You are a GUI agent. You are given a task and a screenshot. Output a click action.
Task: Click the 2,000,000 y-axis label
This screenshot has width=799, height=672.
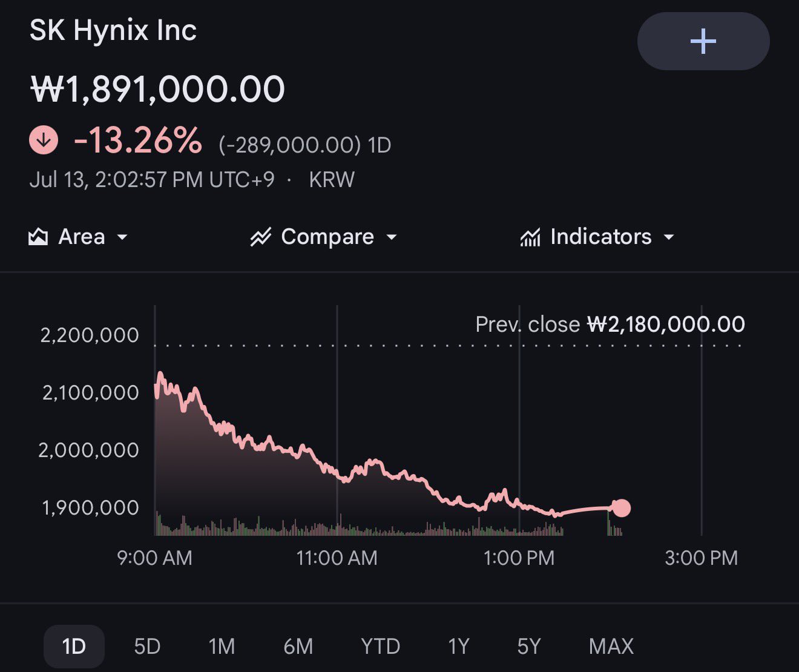click(89, 450)
